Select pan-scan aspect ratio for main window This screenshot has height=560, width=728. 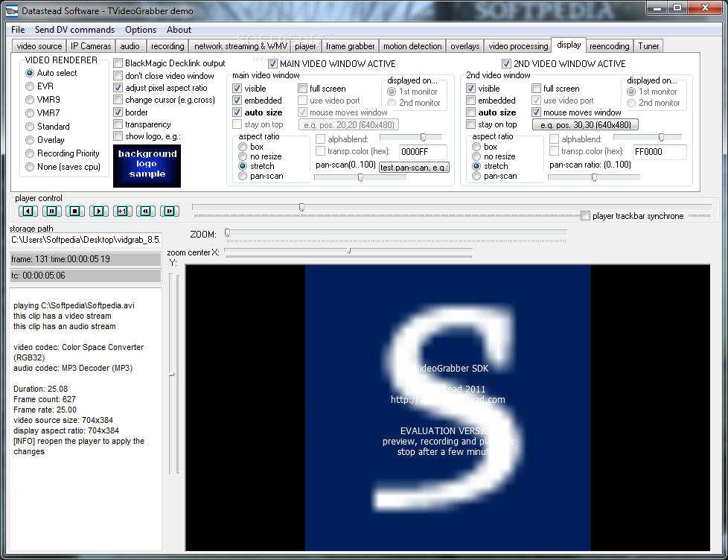[243, 176]
